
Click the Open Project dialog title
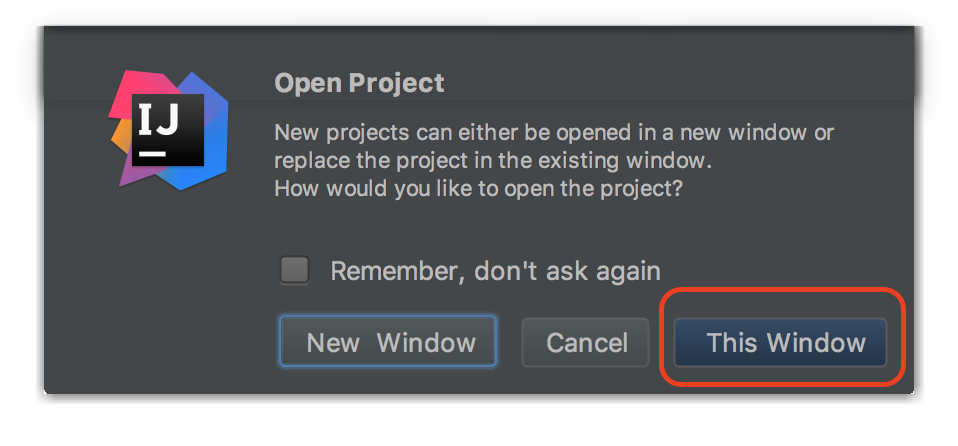[x=359, y=83]
